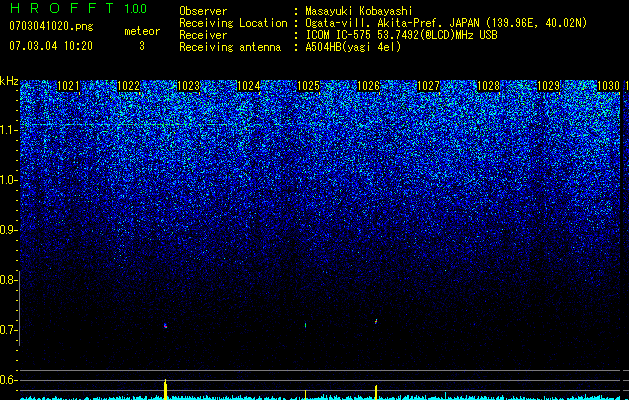Click the 1021 time marker
Image resolution: width=629 pixels, height=400 pixels.
point(68,86)
